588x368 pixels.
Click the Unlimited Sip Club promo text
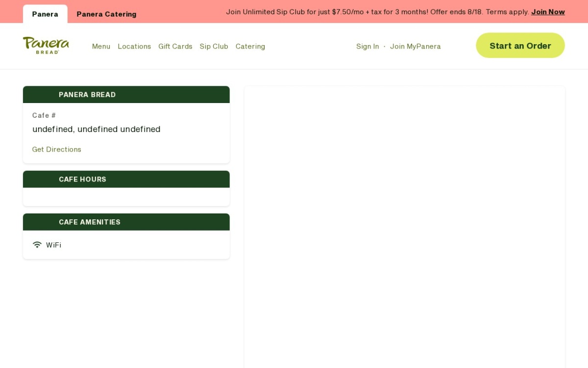pos(377,12)
